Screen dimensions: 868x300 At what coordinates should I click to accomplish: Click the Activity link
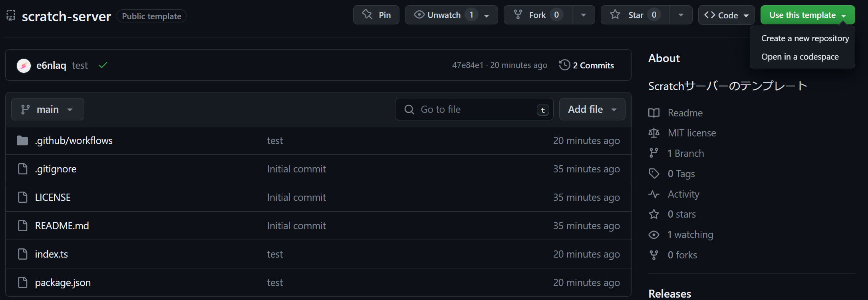click(683, 194)
